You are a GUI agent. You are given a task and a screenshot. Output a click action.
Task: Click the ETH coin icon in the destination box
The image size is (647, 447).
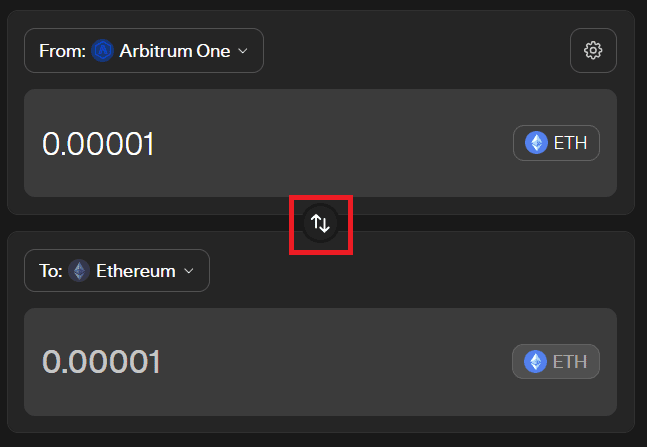point(537,361)
